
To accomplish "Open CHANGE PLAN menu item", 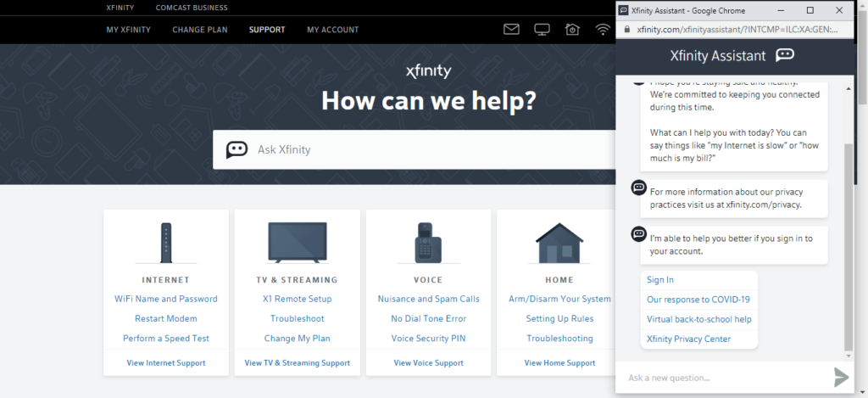I will pos(200,30).
